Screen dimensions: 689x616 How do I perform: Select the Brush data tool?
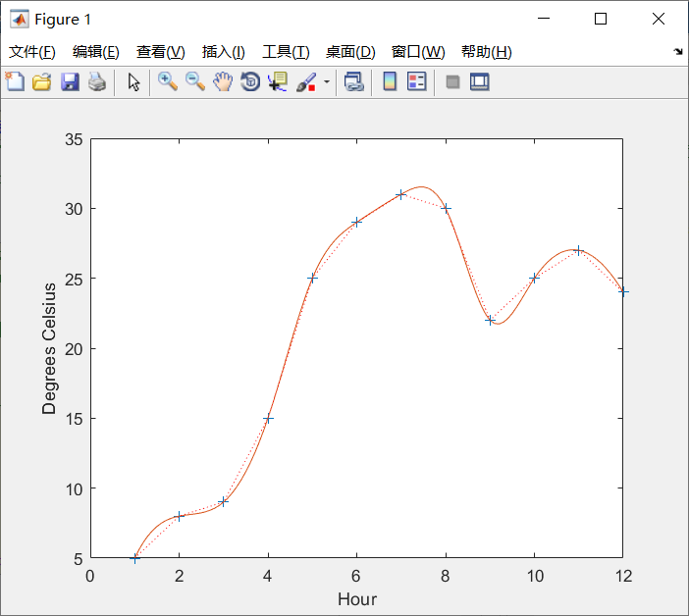point(306,81)
